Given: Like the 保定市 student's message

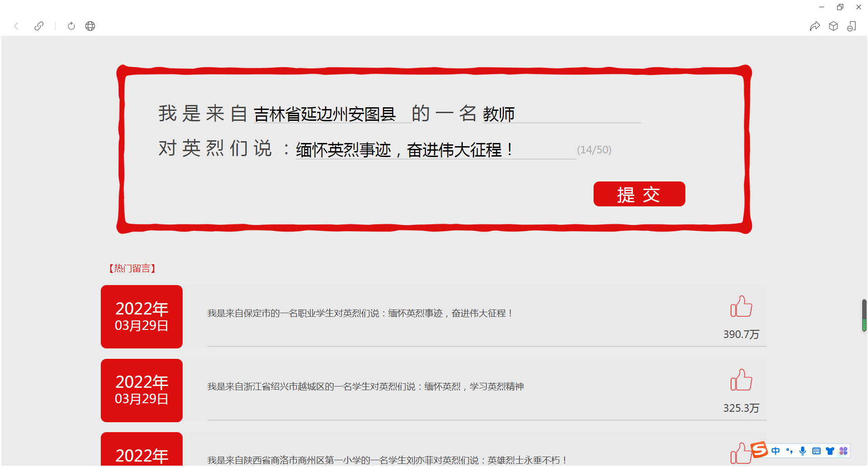Looking at the screenshot, I should pos(741,307).
